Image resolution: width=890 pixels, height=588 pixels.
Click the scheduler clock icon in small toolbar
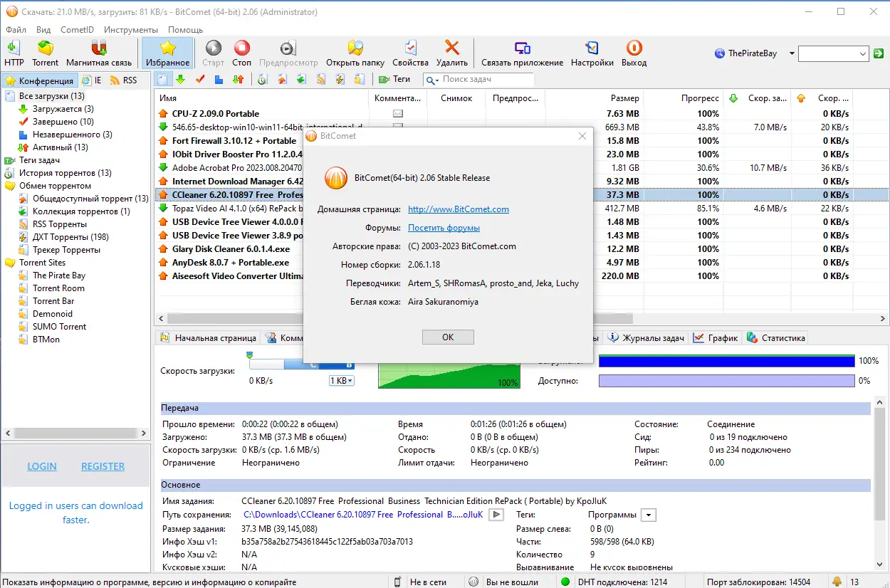[x=263, y=79]
